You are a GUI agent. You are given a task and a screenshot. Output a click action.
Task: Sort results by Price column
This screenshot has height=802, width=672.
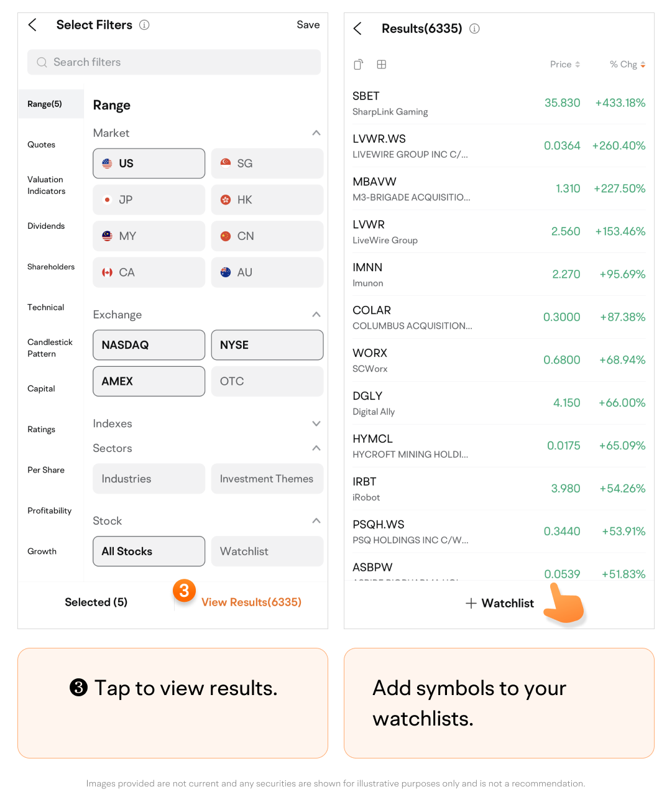tap(564, 65)
